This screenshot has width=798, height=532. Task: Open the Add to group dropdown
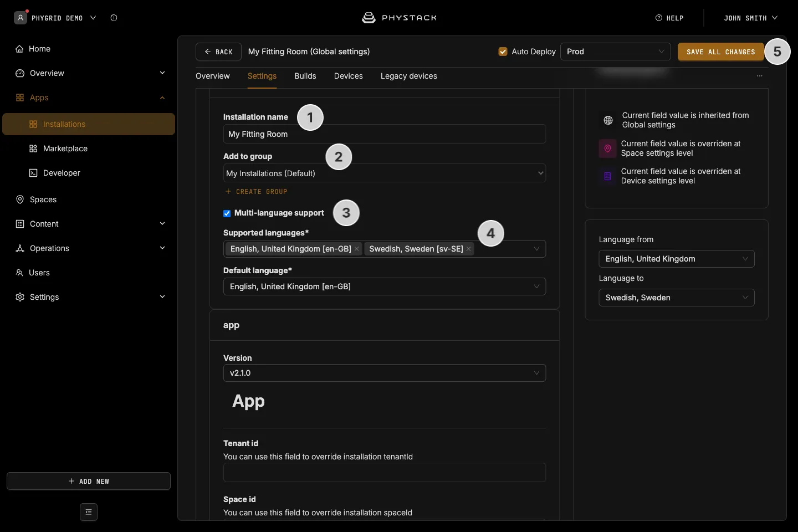pyautogui.click(x=385, y=173)
